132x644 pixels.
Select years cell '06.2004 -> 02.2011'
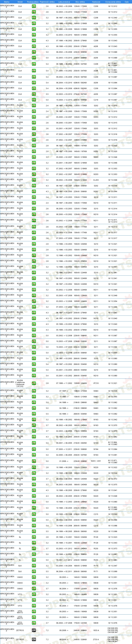click(x=64, y=571)
